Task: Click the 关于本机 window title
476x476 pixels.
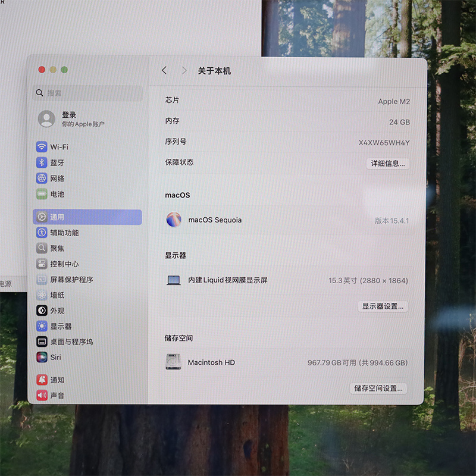Action: coord(214,71)
